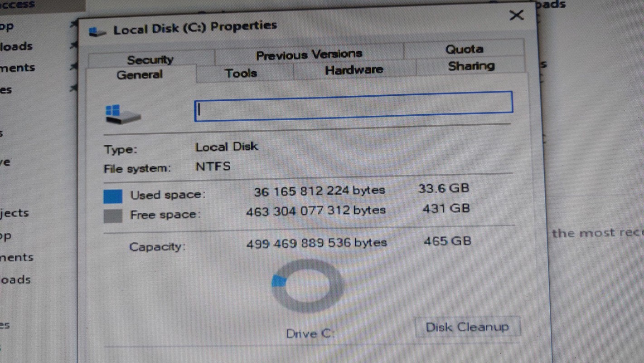Open the Hardware tab

(x=353, y=70)
